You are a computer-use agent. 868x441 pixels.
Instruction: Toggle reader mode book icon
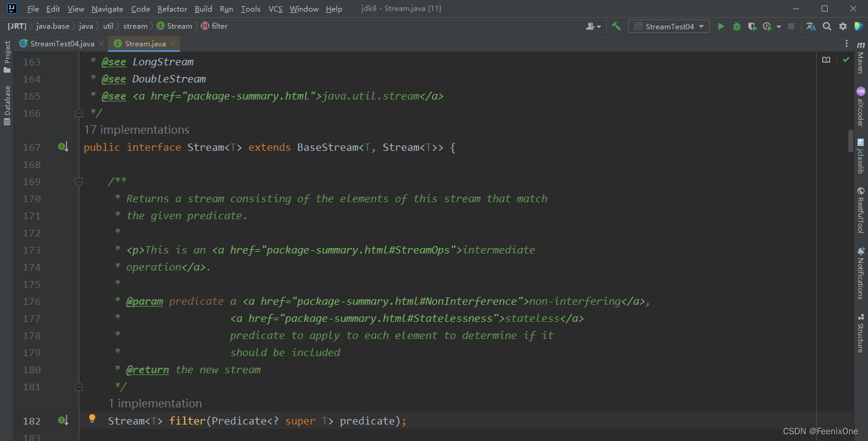pyautogui.click(x=826, y=60)
